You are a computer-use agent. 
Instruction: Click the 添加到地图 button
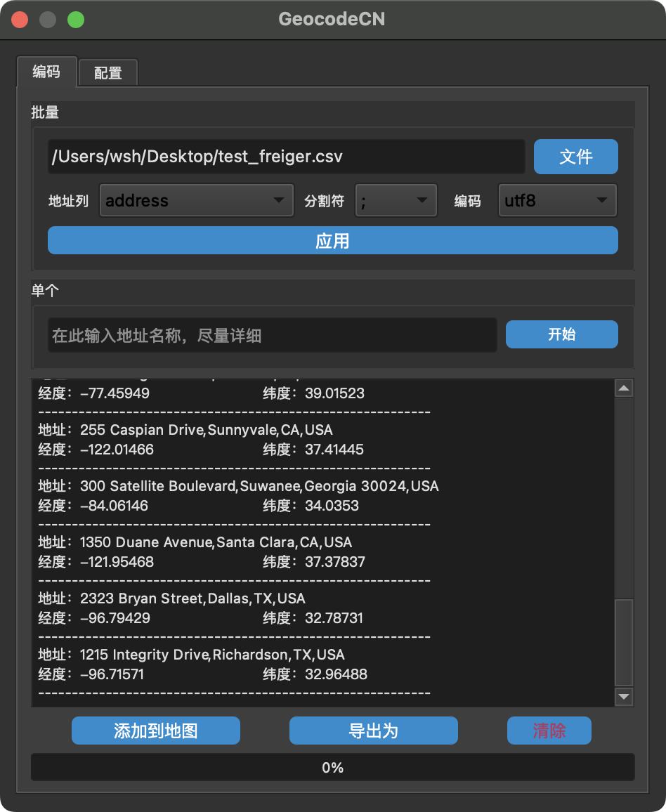[156, 731]
